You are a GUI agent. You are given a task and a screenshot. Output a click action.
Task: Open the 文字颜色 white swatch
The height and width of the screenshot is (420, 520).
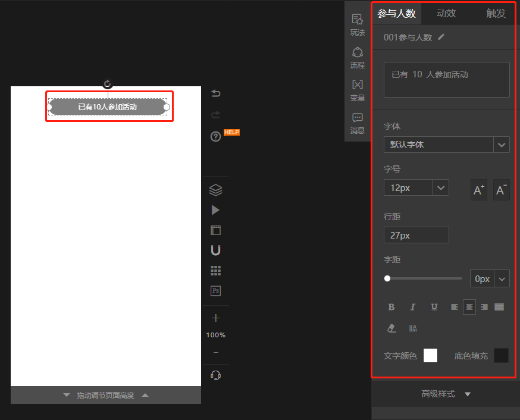point(431,355)
